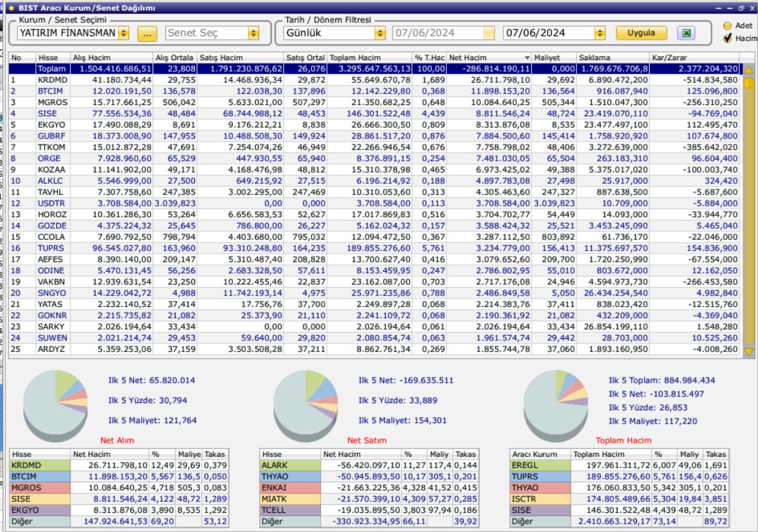Image resolution: width=758 pixels, height=532 pixels.
Task: Click ALARK green swatch in Net Satım table
Action: [x=290, y=465]
